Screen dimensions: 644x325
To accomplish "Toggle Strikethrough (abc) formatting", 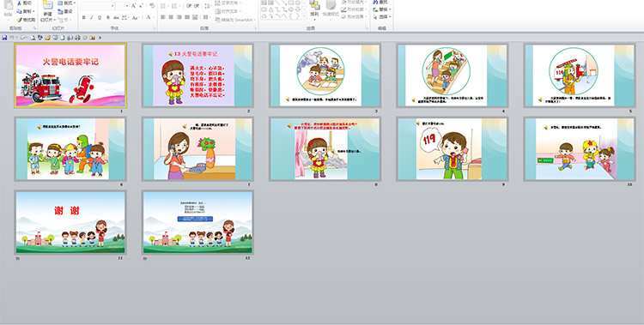I will click(x=116, y=18).
